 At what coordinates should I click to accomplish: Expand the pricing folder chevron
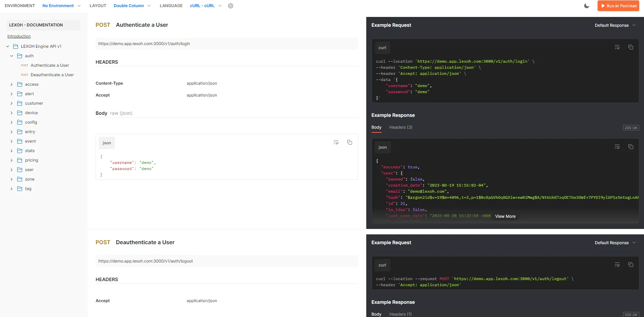coord(12,160)
